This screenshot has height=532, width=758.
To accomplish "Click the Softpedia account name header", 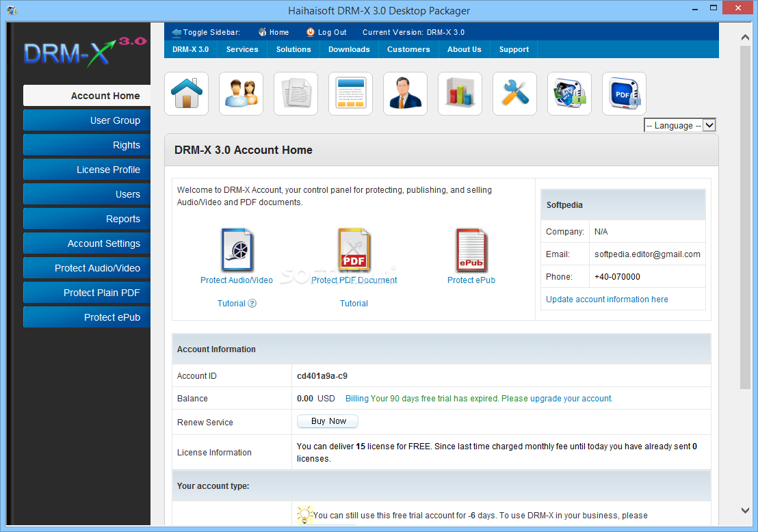I will tap(564, 205).
